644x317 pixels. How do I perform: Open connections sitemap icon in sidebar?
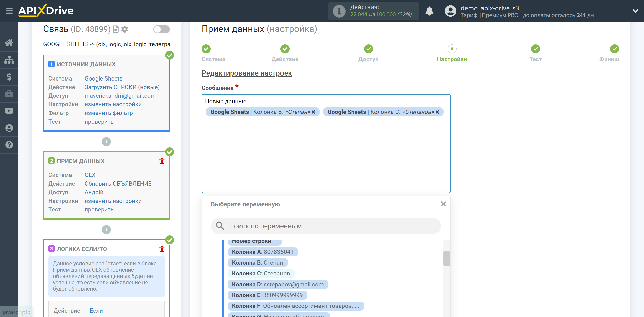9,60
